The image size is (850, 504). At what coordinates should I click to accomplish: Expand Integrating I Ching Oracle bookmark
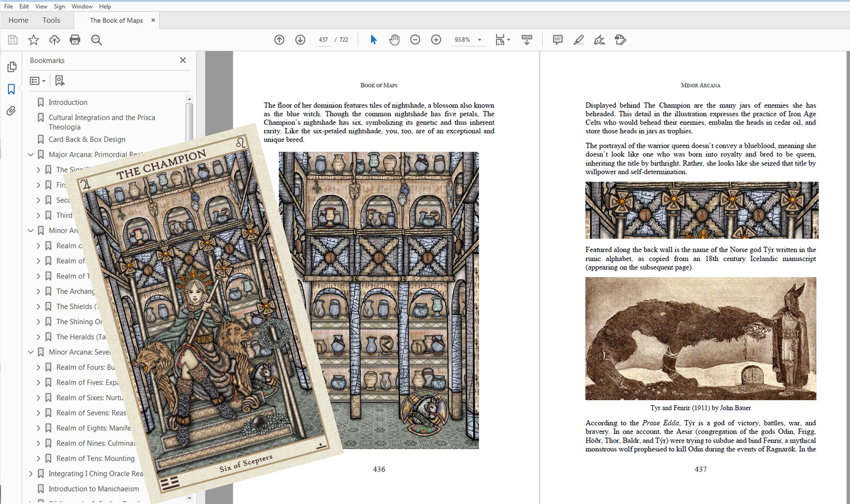coord(31,474)
